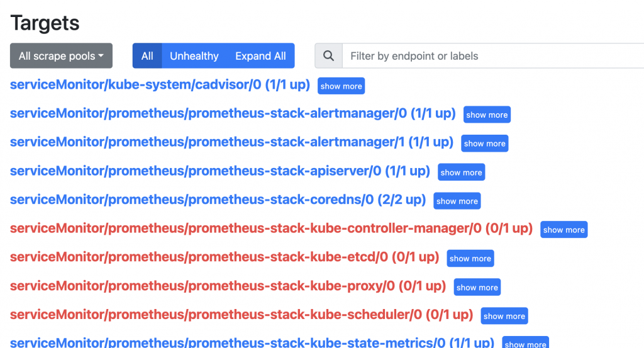
Task: Show more for the kube-controller-manager/0 pool
Action: 564,230
